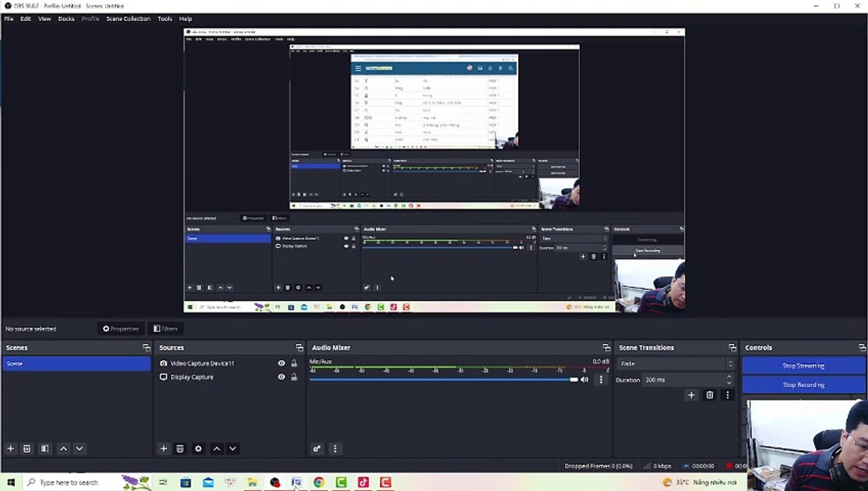Open OBS Studio taskbar icon
Screen dimensions: 868x491
(x=274, y=482)
